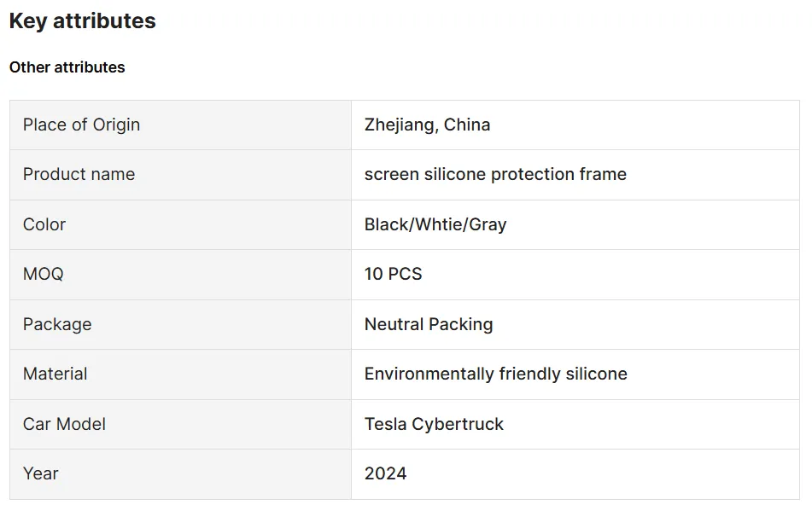
Task: Click the Neutral Packing value
Action: click(x=429, y=324)
